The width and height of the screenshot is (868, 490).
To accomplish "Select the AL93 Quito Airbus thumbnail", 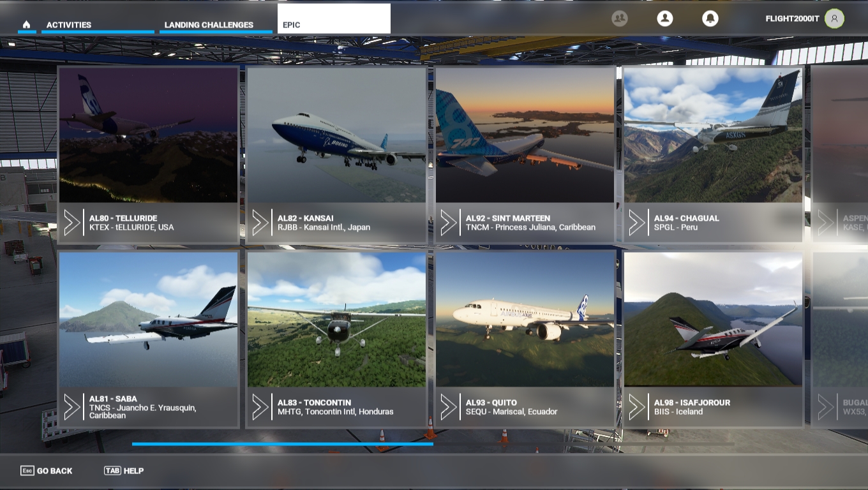I will click(x=525, y=320).
